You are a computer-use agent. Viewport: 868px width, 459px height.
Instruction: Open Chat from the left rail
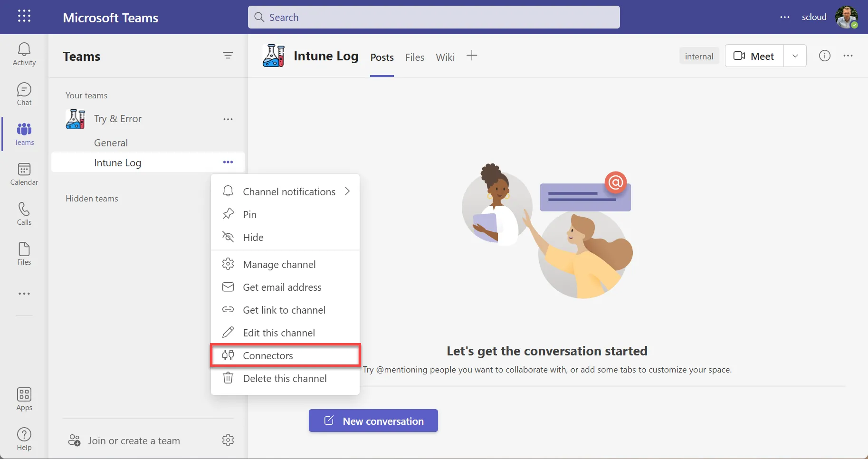(24, 94)
